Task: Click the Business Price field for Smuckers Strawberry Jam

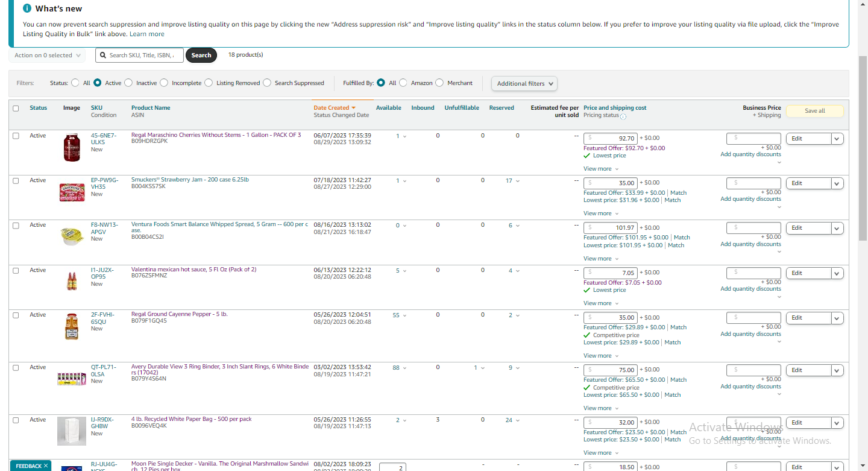Action: pos(753,183)
